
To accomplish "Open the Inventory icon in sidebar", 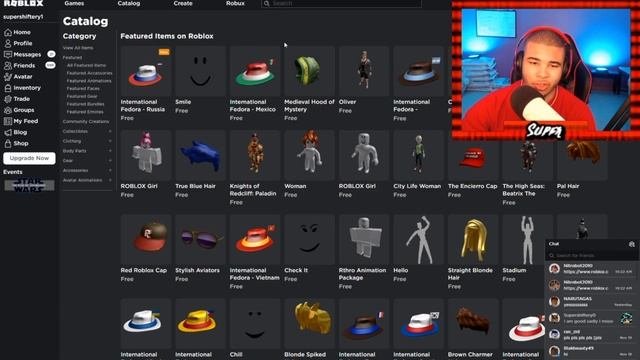I will tap(8, 88).
